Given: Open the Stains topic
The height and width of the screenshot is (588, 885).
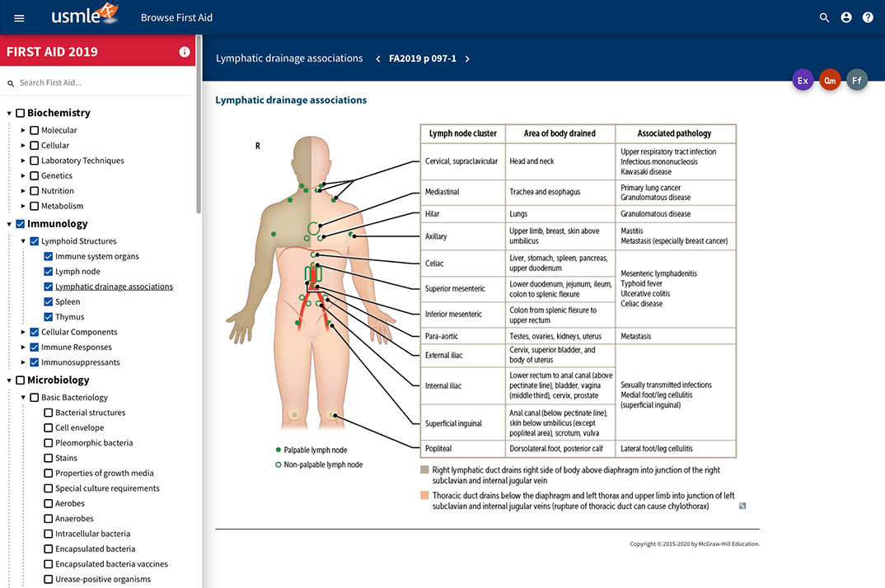Looking at the screenshot, I should [x=66, y=458].
